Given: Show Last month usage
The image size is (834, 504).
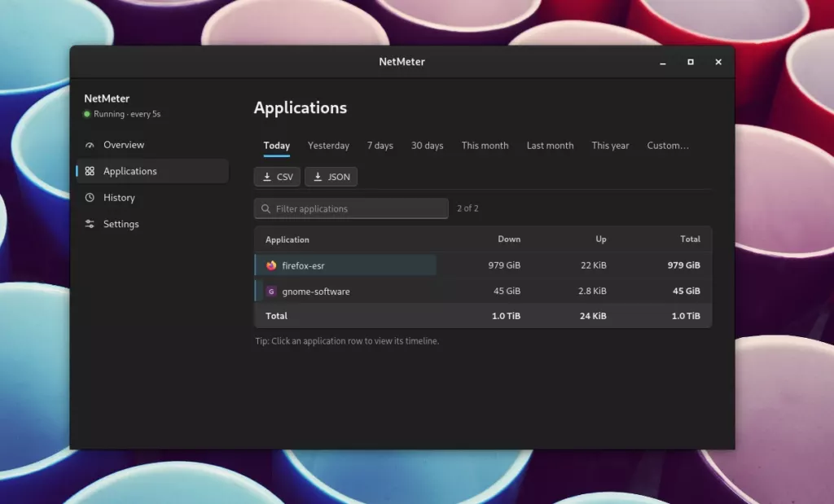Looking at the screenshot, I should 550,146.
